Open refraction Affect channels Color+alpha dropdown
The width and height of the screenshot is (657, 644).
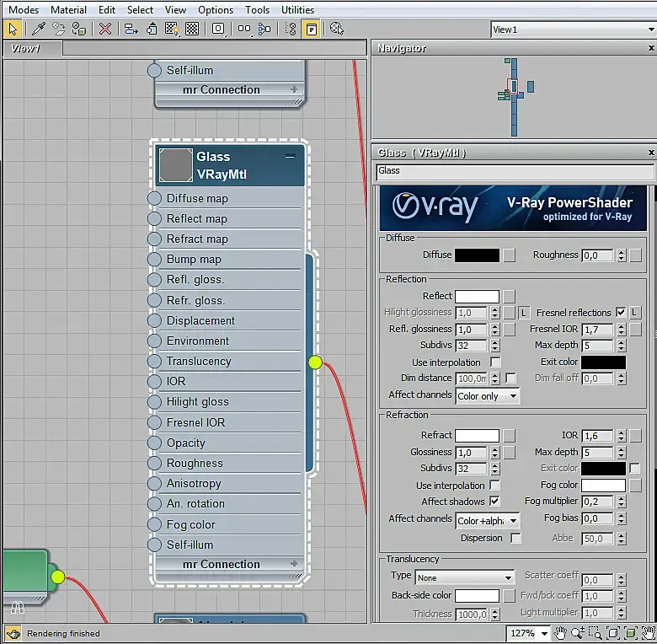tap(488, 521)
